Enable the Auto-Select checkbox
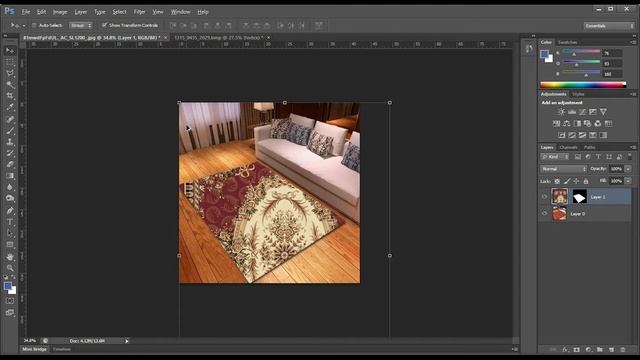This screenshot has width=640, height=360. 34,25
